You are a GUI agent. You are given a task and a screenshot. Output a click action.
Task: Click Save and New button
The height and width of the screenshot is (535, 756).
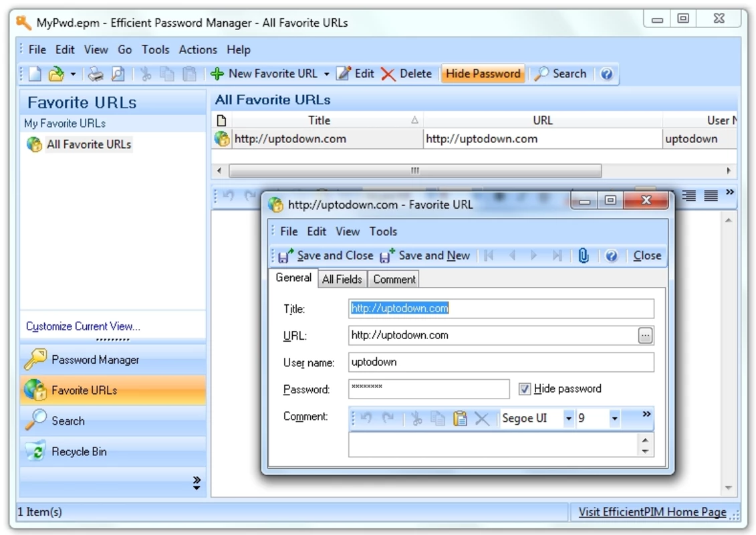pyautogui.click(x=424, y=255)
